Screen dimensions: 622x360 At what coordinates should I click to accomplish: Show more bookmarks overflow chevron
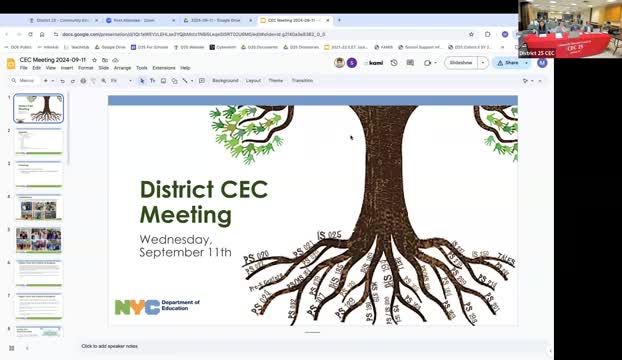502,47
